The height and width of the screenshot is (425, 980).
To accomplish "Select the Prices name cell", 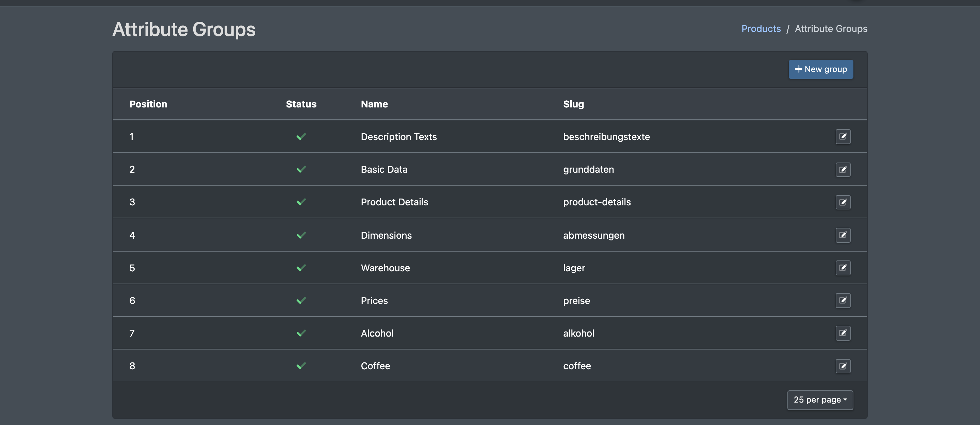I will (x=374, y=300).
